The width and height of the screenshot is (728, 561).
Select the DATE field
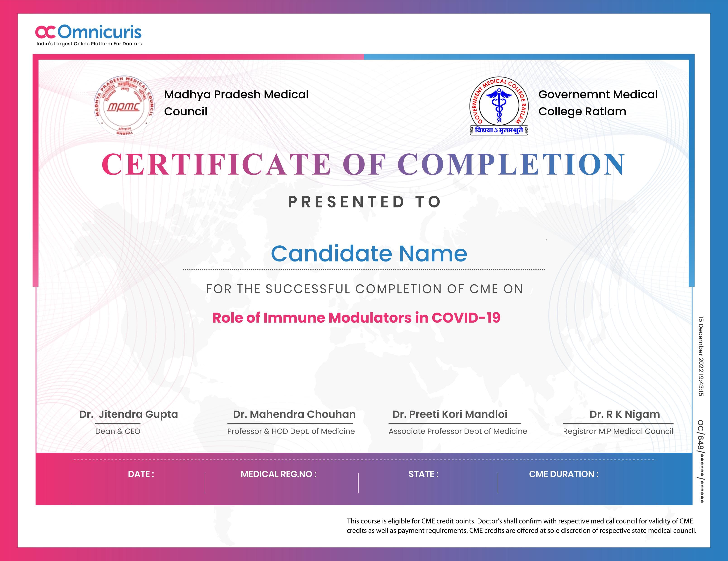pos(141,474)
